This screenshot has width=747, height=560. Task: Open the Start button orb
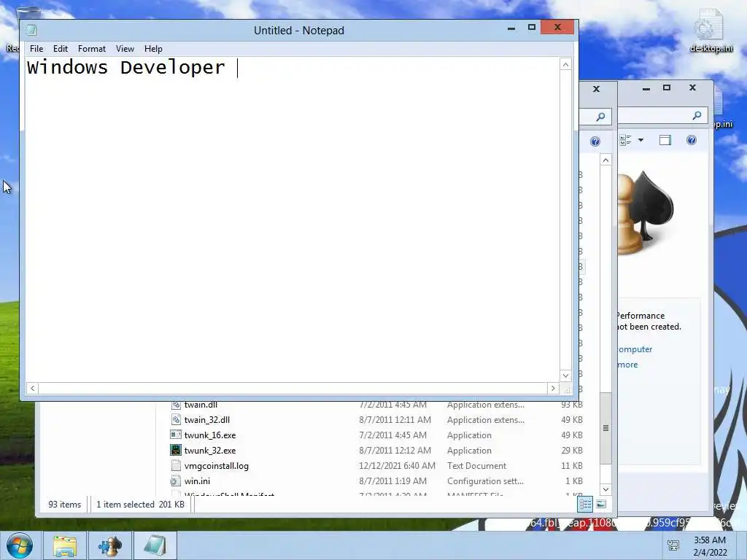(20, 545)
